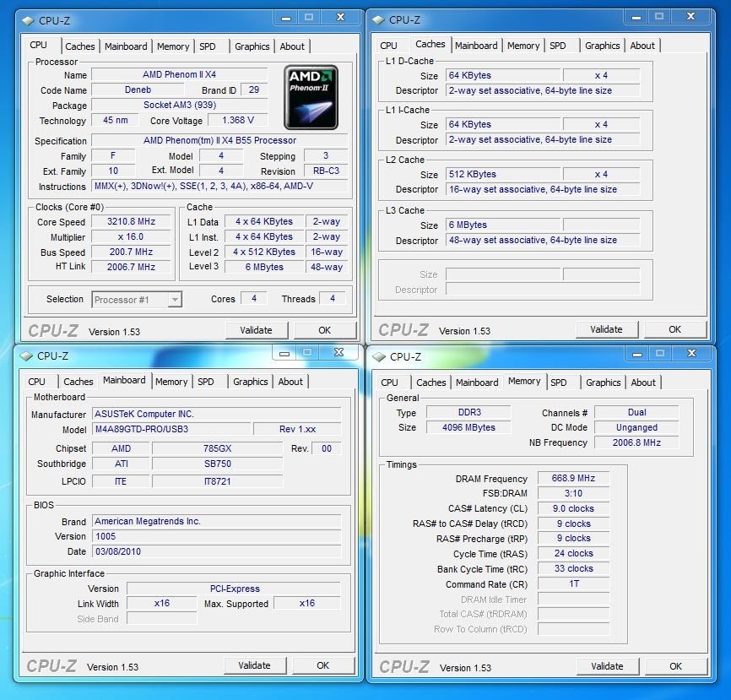Click OK in the Motherboard window
Image resolution: width=731 pixels, height=700 pixels.
click(x=323, y=665)
